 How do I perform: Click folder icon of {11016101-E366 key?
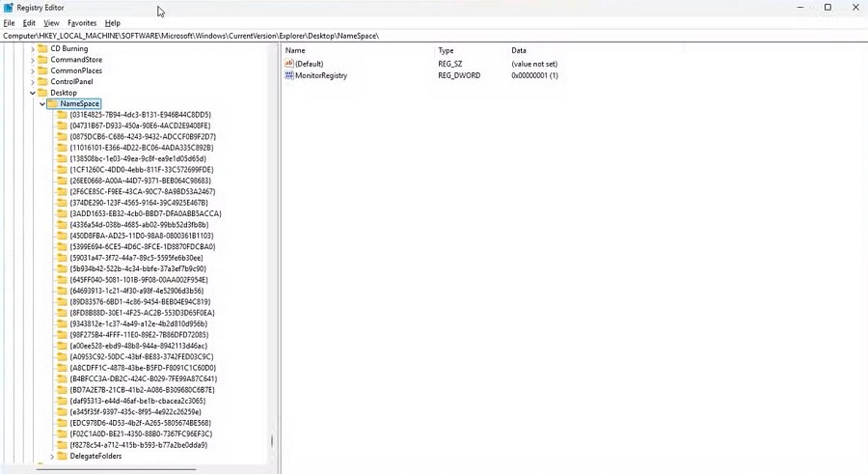(62, 148)
